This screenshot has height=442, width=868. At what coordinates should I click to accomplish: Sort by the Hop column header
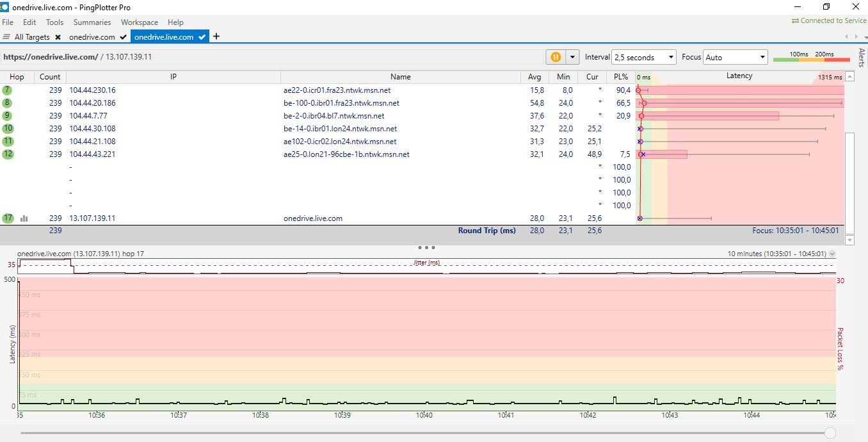point(17,77)
